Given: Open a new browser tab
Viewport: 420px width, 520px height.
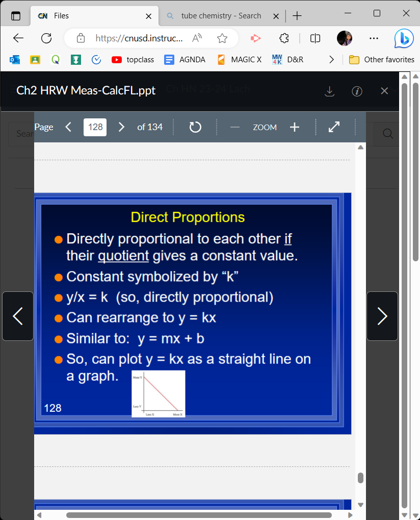Looking at the screenshot, I should coord(297,16).
